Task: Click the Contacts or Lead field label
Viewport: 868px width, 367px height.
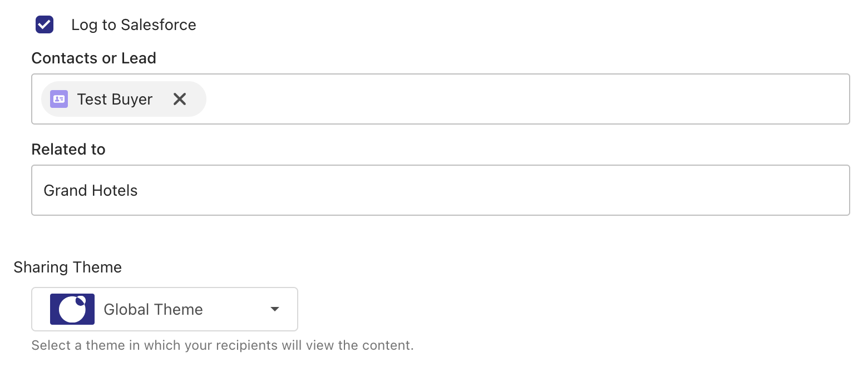Action: click(x=93, y=58)
